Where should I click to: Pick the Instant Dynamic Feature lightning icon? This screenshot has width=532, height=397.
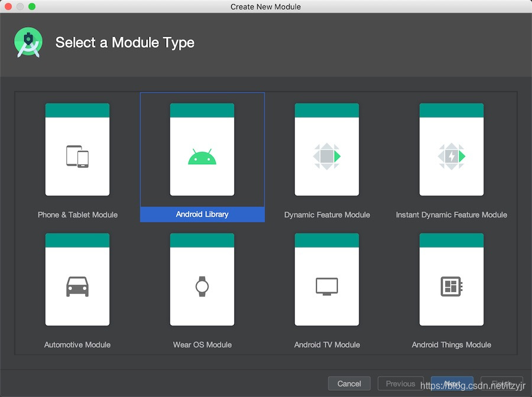click(452, 157)
